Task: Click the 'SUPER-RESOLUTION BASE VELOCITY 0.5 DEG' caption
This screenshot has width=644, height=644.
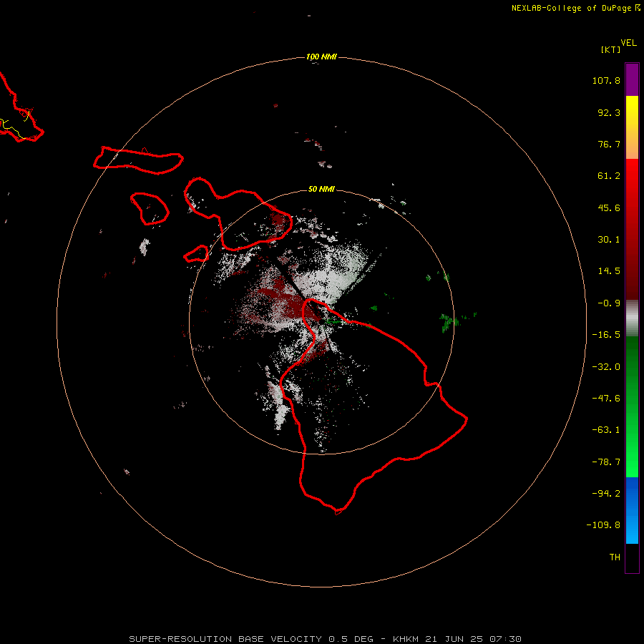Action: point(251,639)
